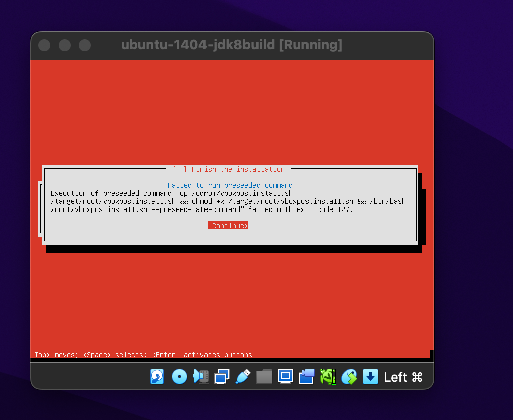Screen dimensions: 513x420
Task: Open the optical disc drive status icon
Action: point(179,377)
